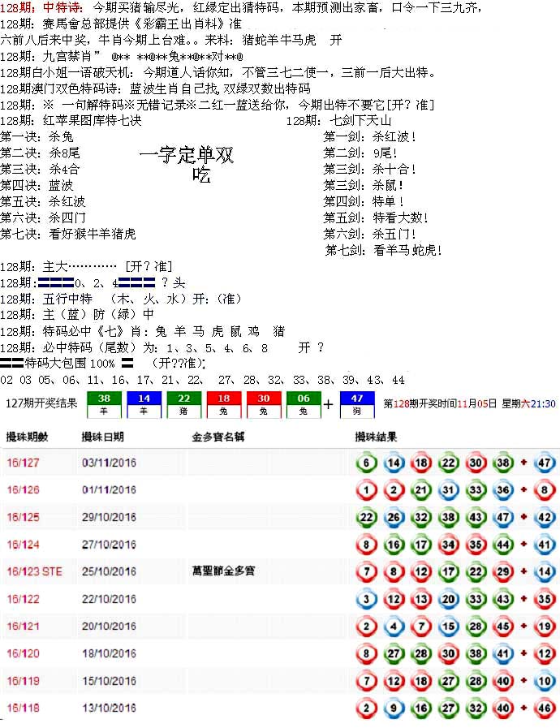Open draw number 16/122
The width and height of the screenshot is (560, 728).
point(24,599)
